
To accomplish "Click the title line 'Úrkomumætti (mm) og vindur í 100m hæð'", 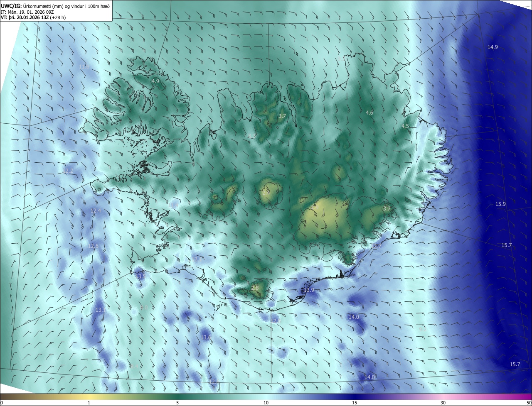I will [x=66, y=5].
